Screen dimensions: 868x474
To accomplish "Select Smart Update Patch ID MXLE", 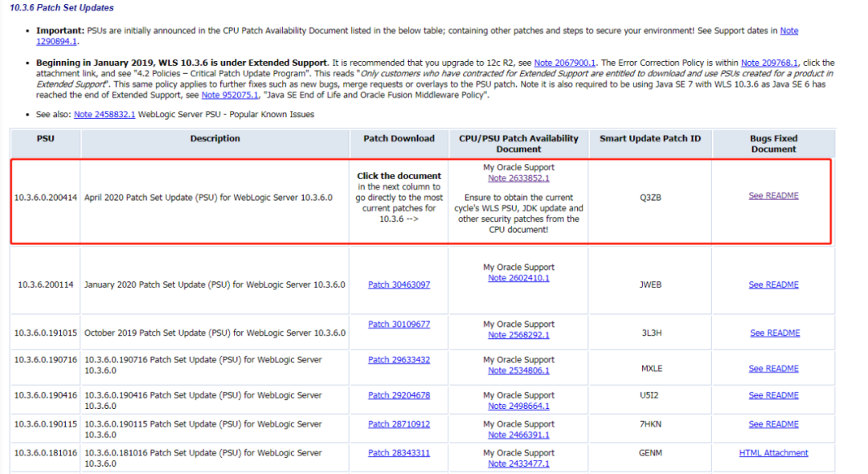I will point(652,369).
